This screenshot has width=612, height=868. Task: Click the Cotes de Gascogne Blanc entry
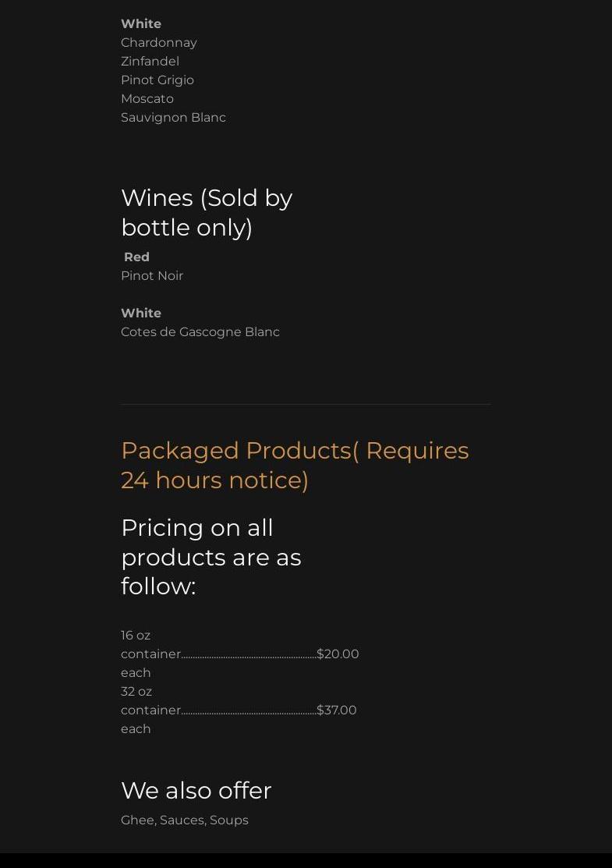pyautogui.click(x=200, y=332)
